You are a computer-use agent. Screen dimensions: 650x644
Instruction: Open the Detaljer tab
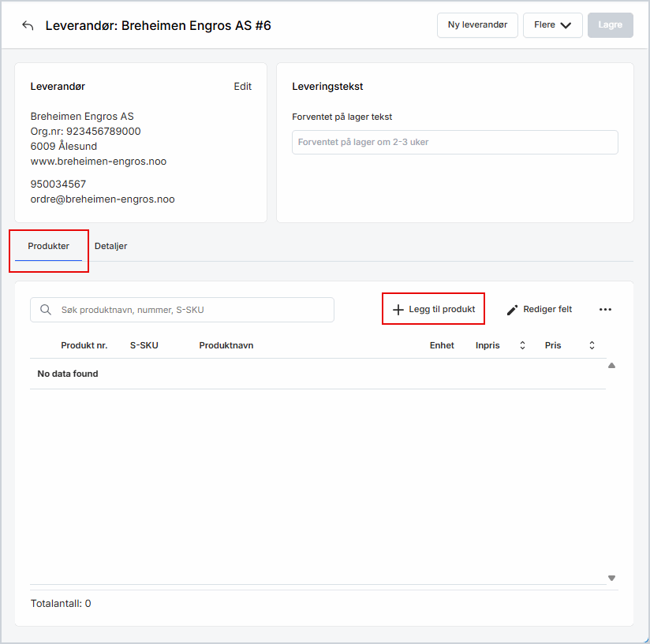click(x=110, y=246)
